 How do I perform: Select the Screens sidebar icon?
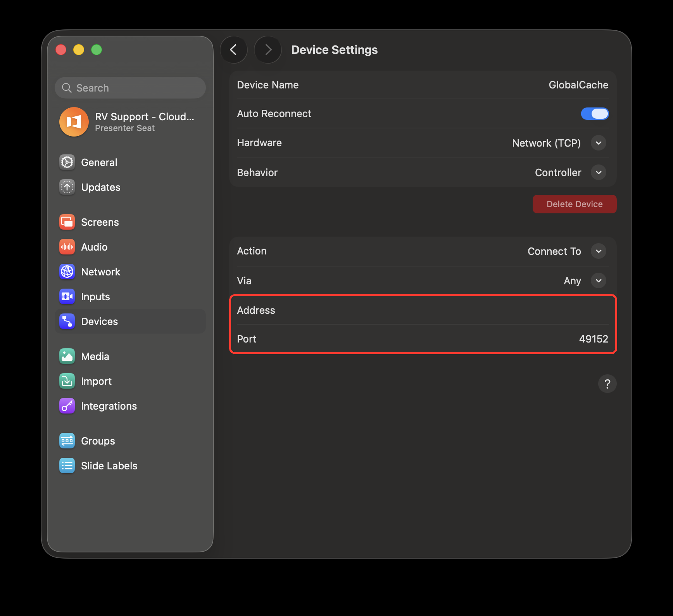(x=67, y=222)
